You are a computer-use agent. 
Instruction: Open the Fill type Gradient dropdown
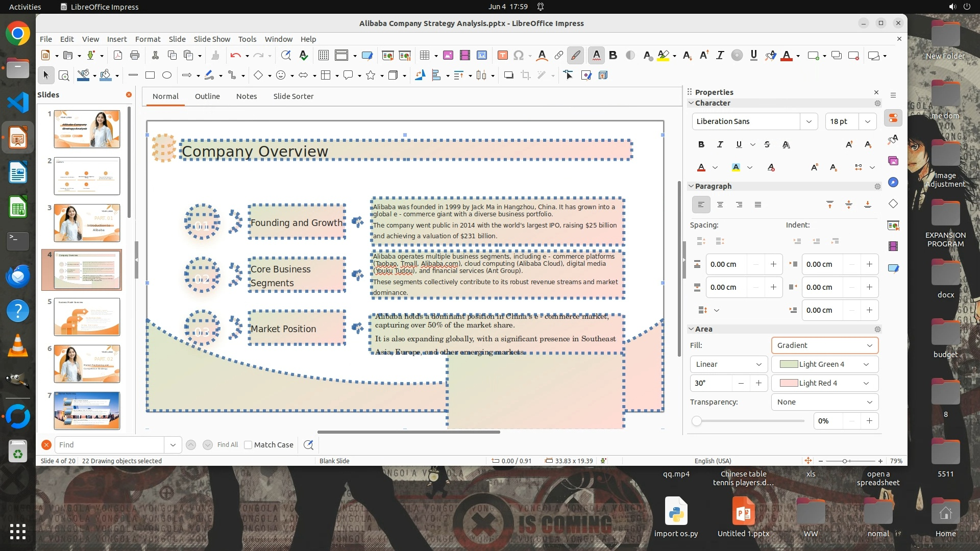pos(824,345)
